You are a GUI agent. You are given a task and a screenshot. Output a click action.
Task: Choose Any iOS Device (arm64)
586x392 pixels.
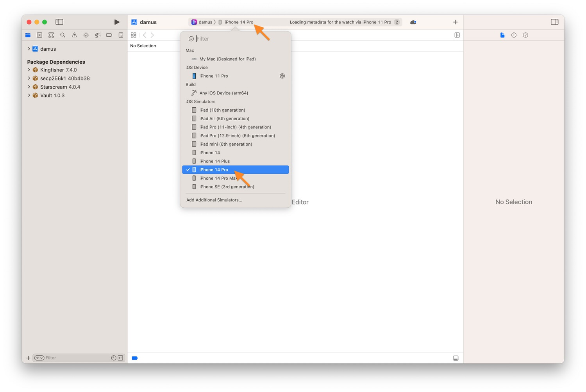point(235,93)
